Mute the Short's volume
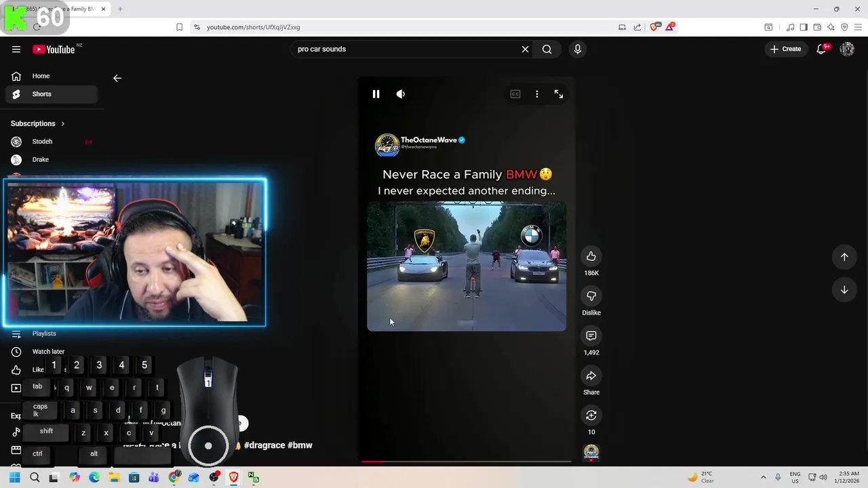The image size is (868, 488). click(401, 94)
